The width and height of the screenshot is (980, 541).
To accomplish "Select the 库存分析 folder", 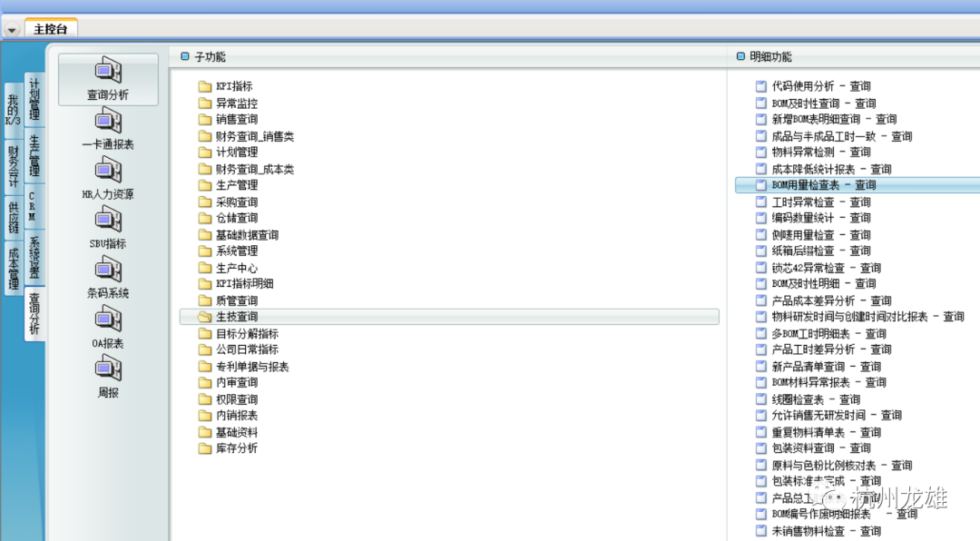I will point(237,448).
